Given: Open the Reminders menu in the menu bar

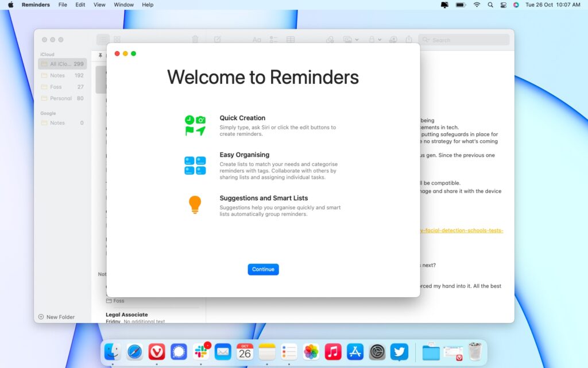Looking at the screenshot, I should click(x=36, y=5).
